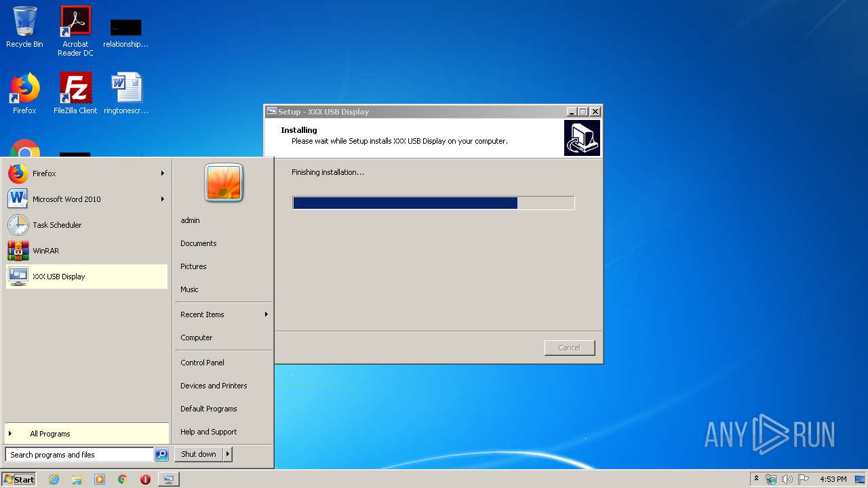The height and width of the screenshot is (488, 868).
Task: Close the Setup window
Action: click(x=595, y=112)
